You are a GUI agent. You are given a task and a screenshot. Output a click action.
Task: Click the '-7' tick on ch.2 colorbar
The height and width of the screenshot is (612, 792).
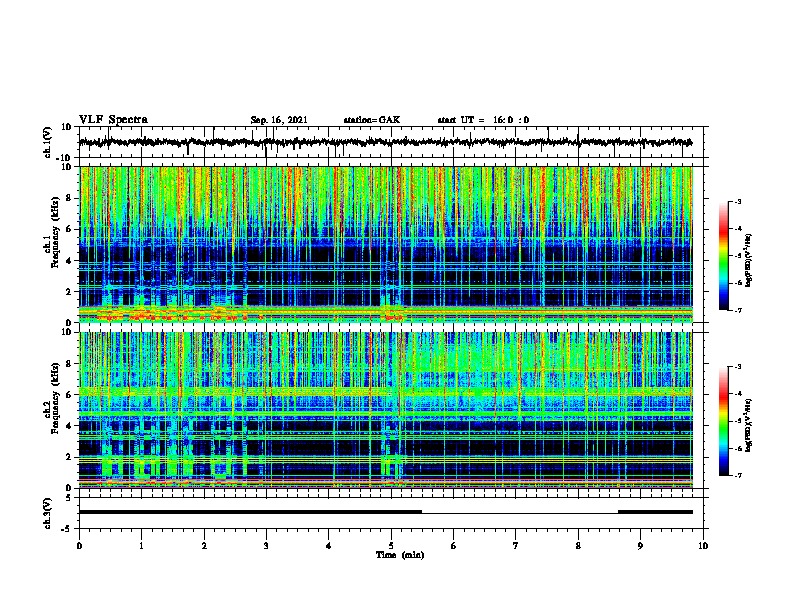coord(737,476)
